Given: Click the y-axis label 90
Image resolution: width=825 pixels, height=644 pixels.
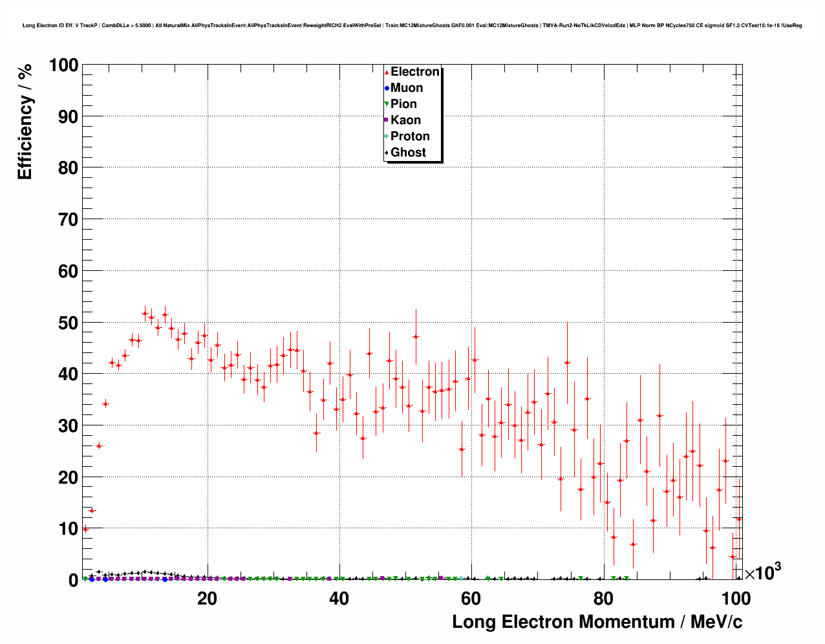Looking at the screenshot, I should click(69, 116).
